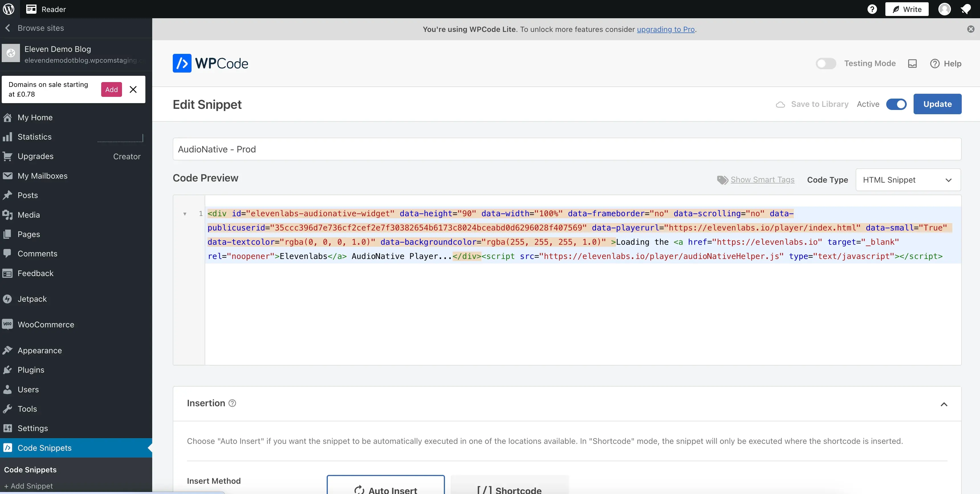Click the Insertion help info icon

(x=232, y=403)
